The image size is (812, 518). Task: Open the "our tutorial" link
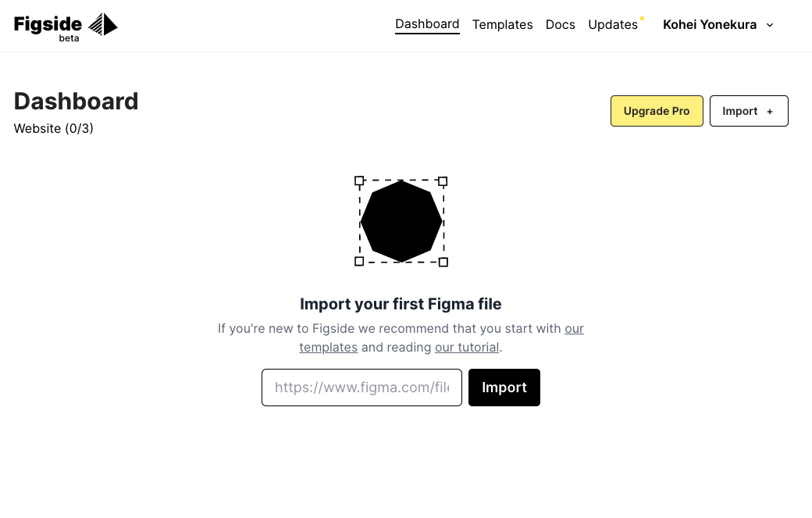(467, 347)
